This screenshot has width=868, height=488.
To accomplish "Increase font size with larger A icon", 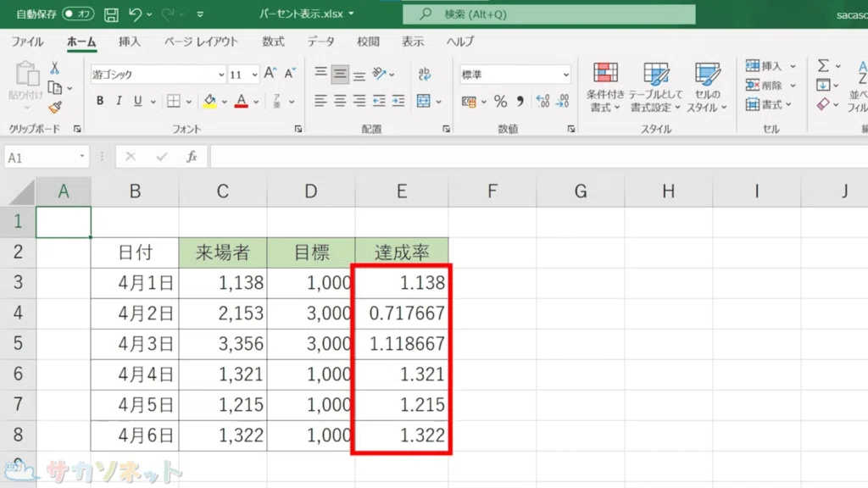I will (x=270, y=74).
